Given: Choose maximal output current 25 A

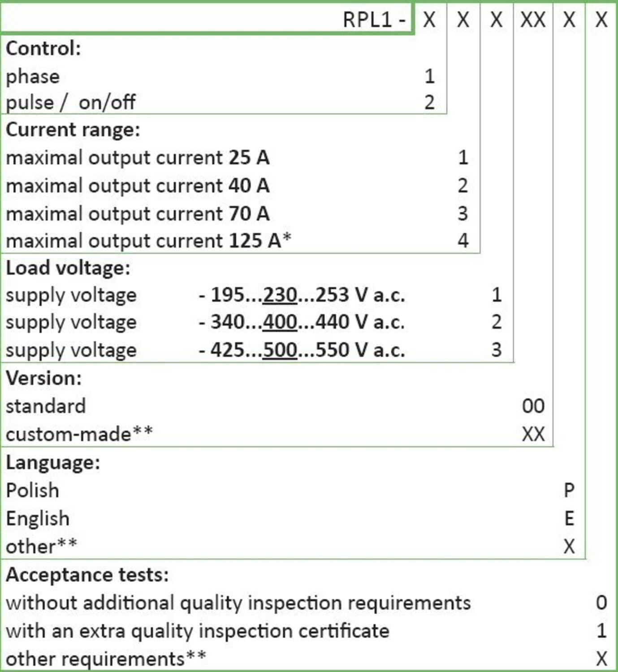Looking at the screenshot, I should click(138, 158).
